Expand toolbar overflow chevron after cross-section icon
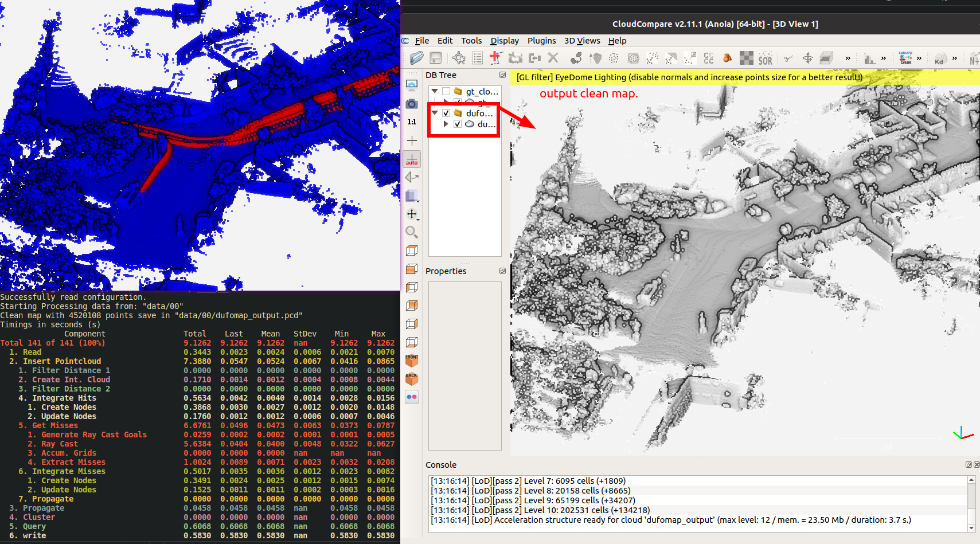980x544 pixels. [x=848, y=58]
